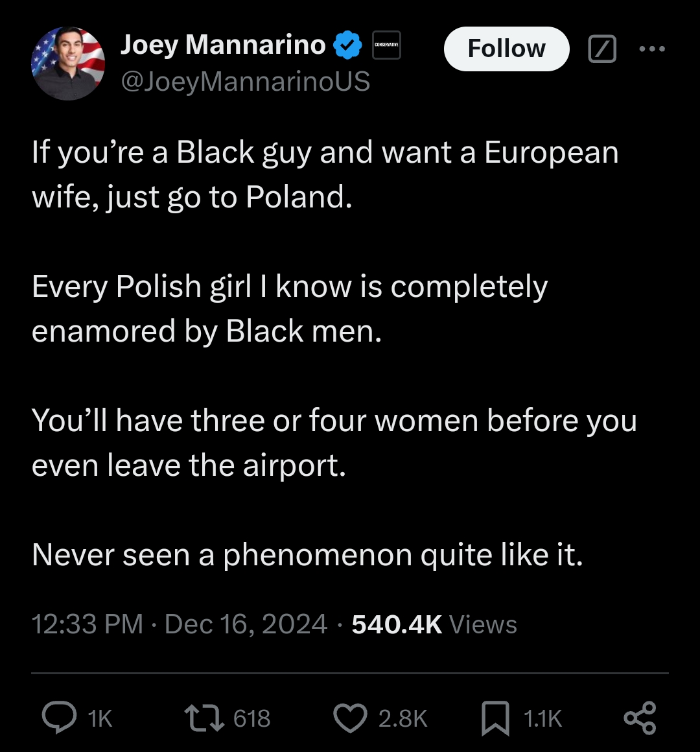
Task: Click the 1K replies count
Action: [x=100, y=719]
